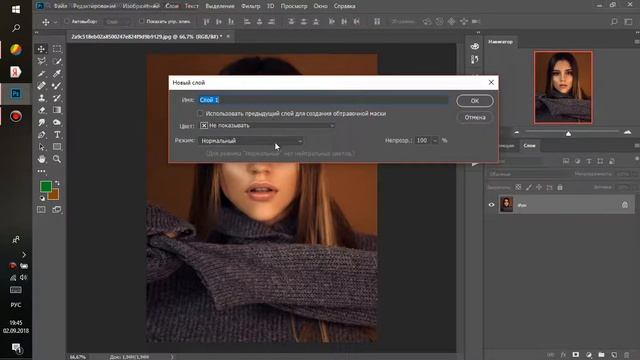The width and height of the screenshot is (640, 360).
Task: Click the layer name field 'Слой 1'
Action: click(323, 100)
